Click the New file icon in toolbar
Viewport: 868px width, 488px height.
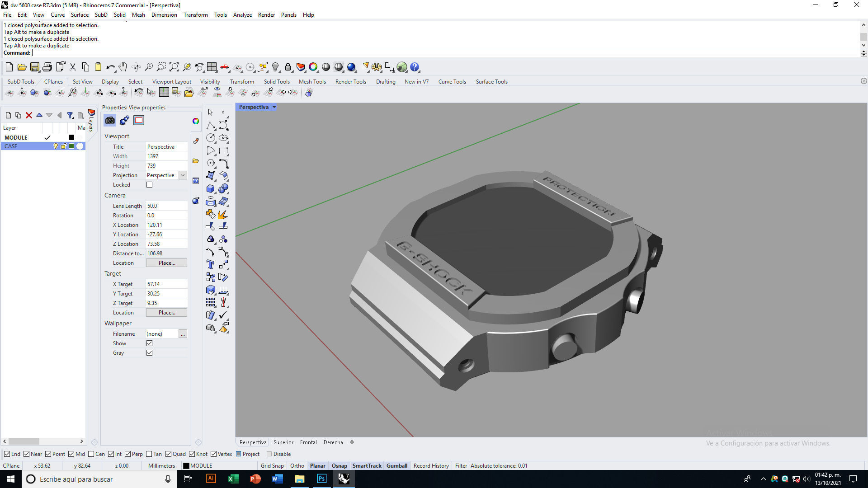click(9, 67)
